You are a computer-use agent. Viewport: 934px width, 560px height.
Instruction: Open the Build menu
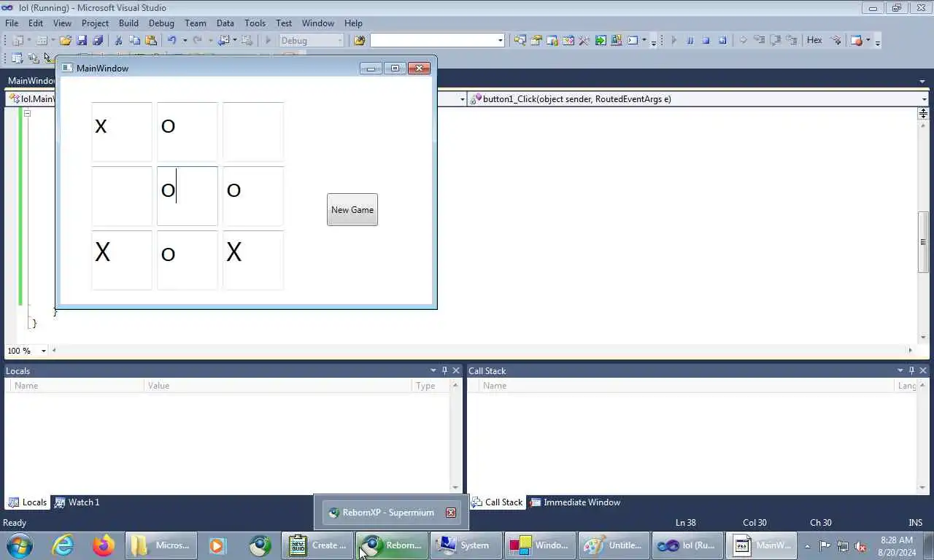click(128, 23)
